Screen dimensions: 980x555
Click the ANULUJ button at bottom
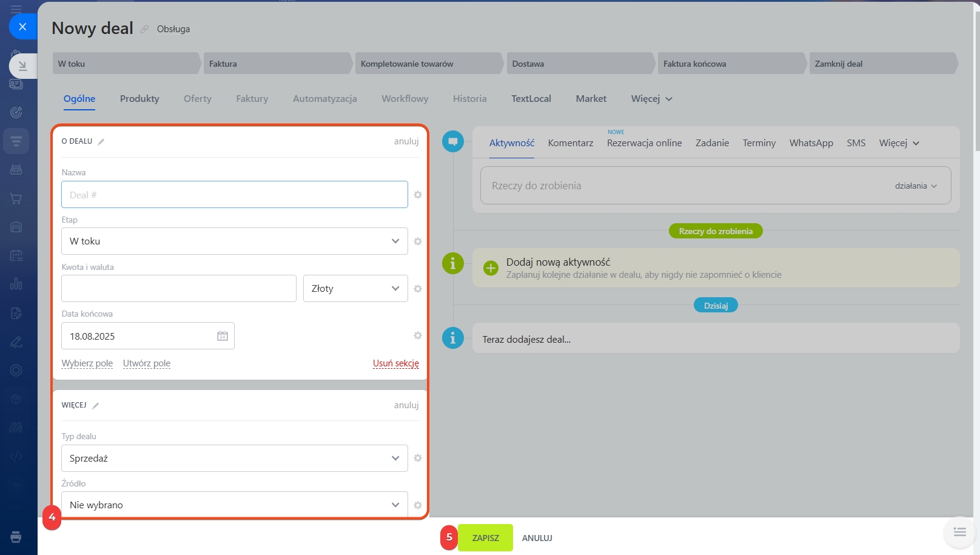tap(537, 538)
